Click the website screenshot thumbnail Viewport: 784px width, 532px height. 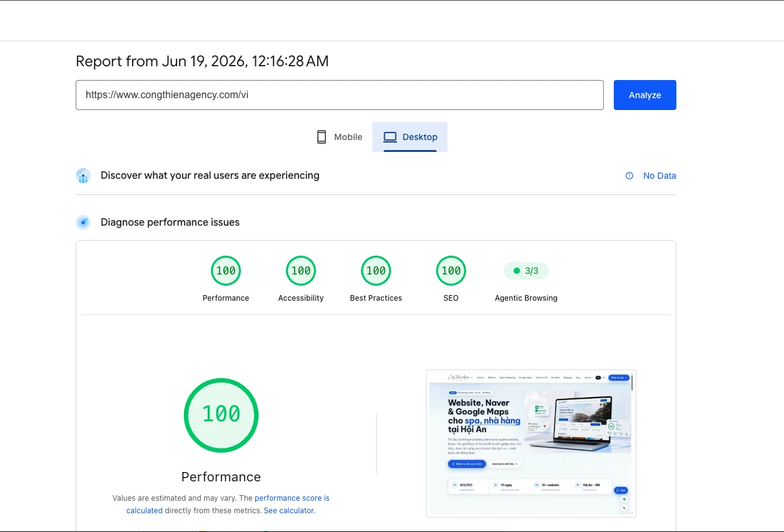(531, 443)
